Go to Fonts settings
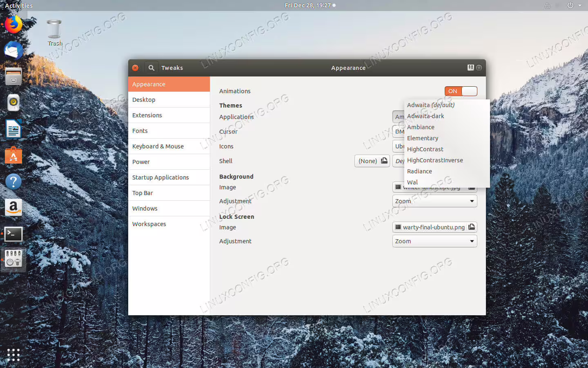Viewport: 588px width, 368px height. [169, 131]
